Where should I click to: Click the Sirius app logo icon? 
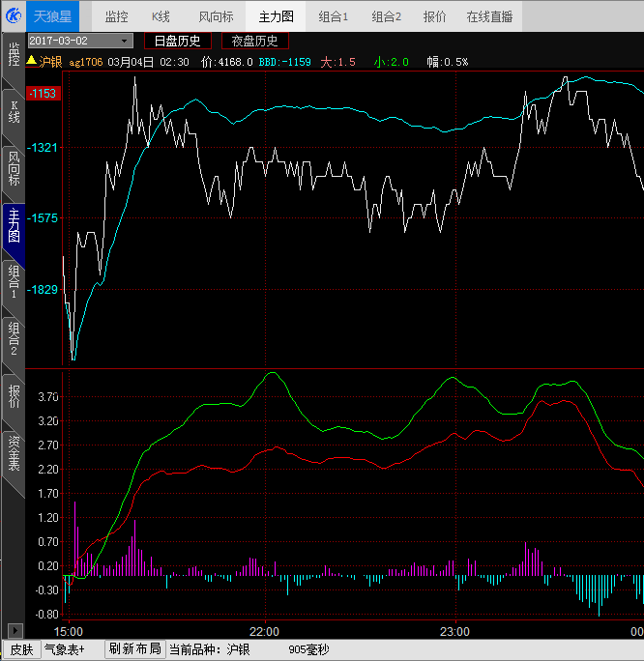coord(13,15)
